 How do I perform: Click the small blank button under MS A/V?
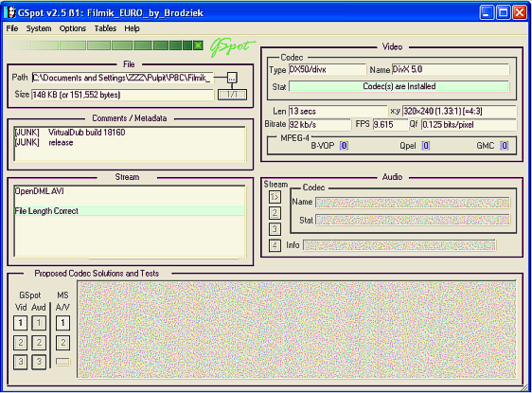pyautogui.click(x=62, y=362)
